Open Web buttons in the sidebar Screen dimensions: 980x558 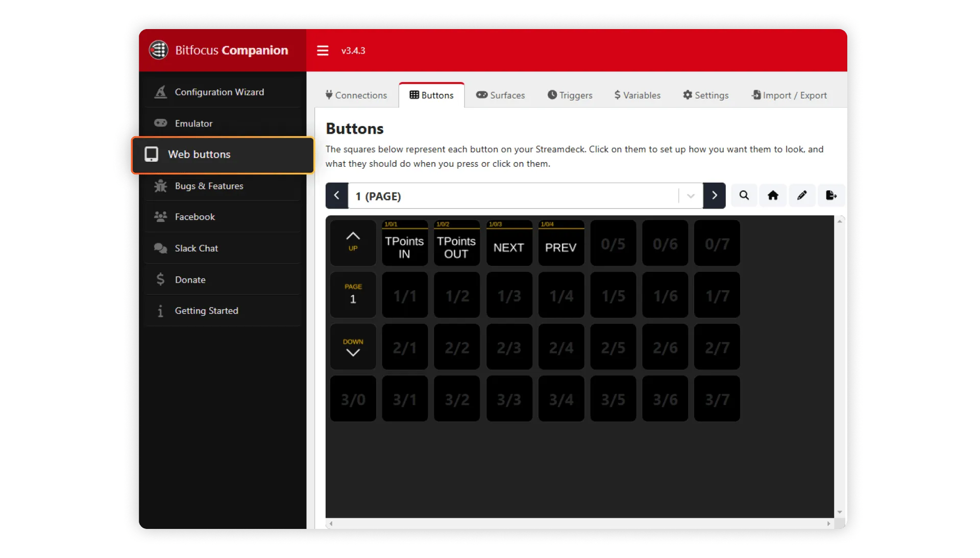point(223,155)
